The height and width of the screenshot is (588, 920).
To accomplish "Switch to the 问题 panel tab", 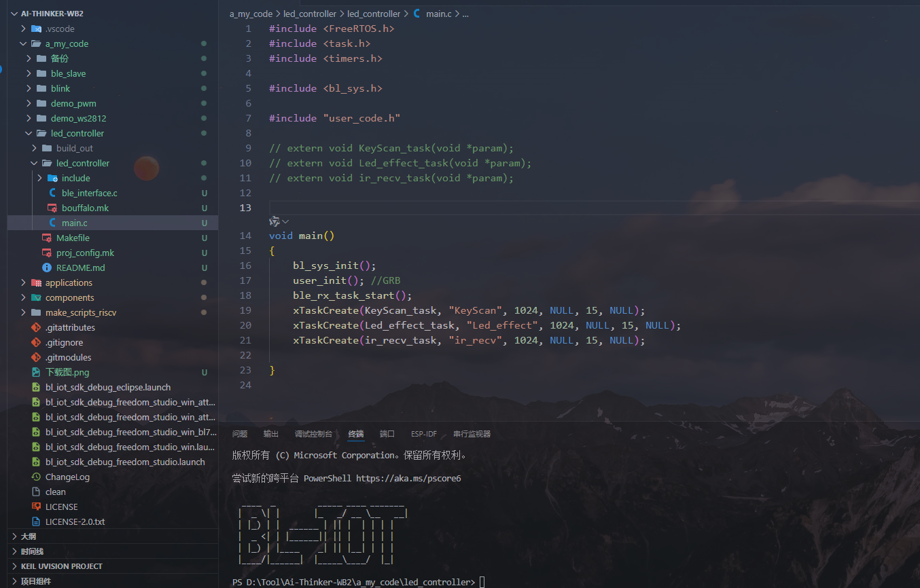I will tap(240, 434).
